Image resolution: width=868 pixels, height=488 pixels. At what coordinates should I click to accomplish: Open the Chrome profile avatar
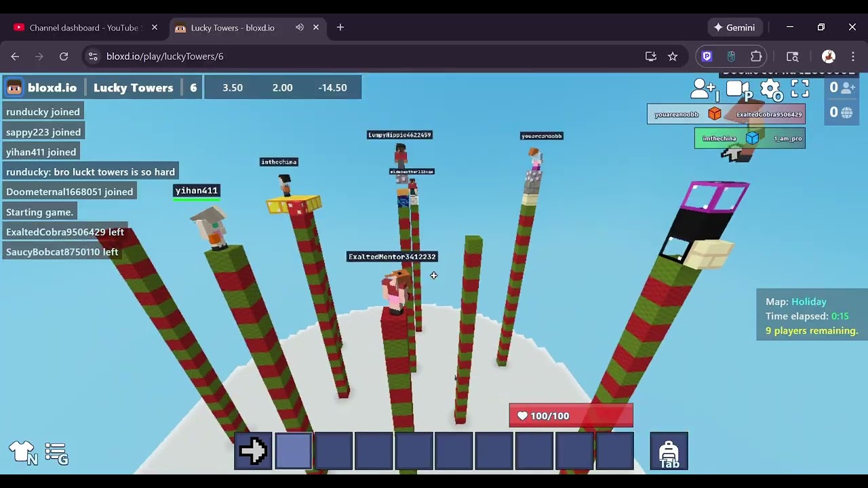tap(828, 56)
